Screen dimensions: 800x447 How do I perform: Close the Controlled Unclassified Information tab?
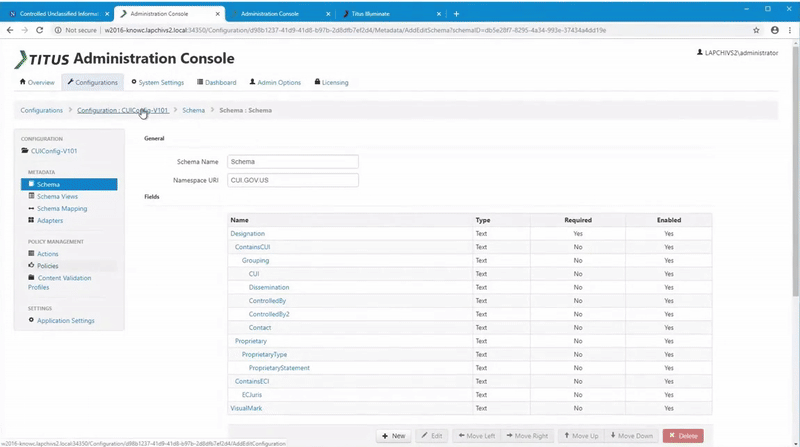point(107,14)
